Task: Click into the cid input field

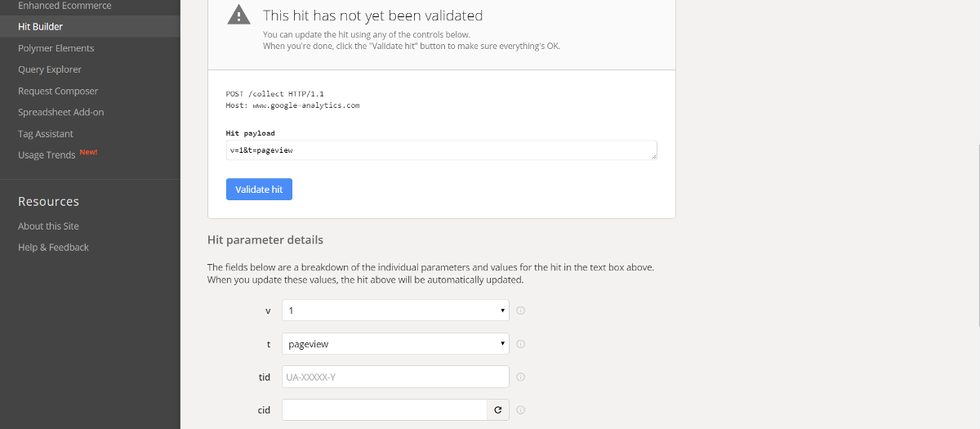Action: (385, 410)
